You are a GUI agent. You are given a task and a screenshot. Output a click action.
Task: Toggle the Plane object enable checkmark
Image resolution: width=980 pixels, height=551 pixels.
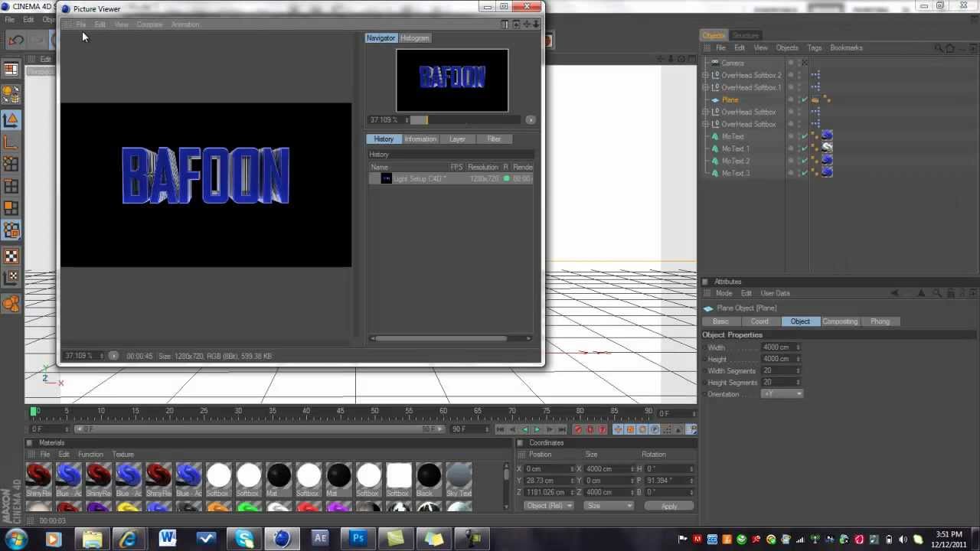click(805, 99)
